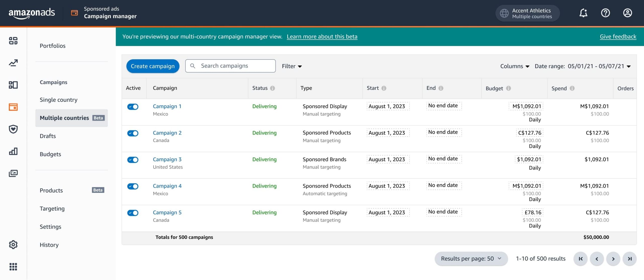Toggle Campaign 1 active switch off

click(x=133, y=107)
